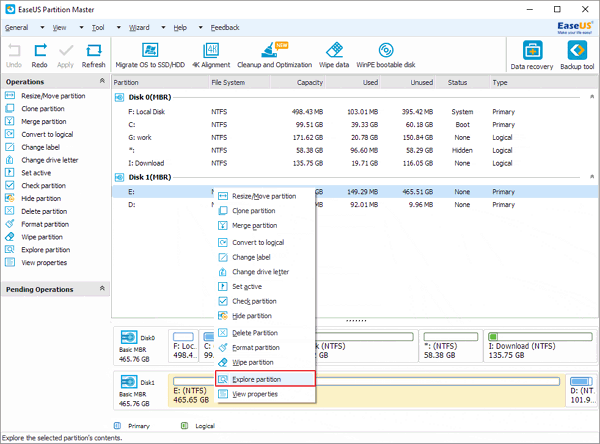Open Migrate OS to SSD/HDD tool
600x444 pixels.
(x=150, y=56)
